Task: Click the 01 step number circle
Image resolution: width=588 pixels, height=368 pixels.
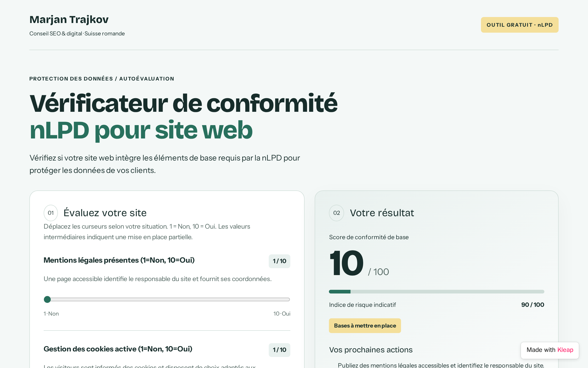Action: coord(51,213)
